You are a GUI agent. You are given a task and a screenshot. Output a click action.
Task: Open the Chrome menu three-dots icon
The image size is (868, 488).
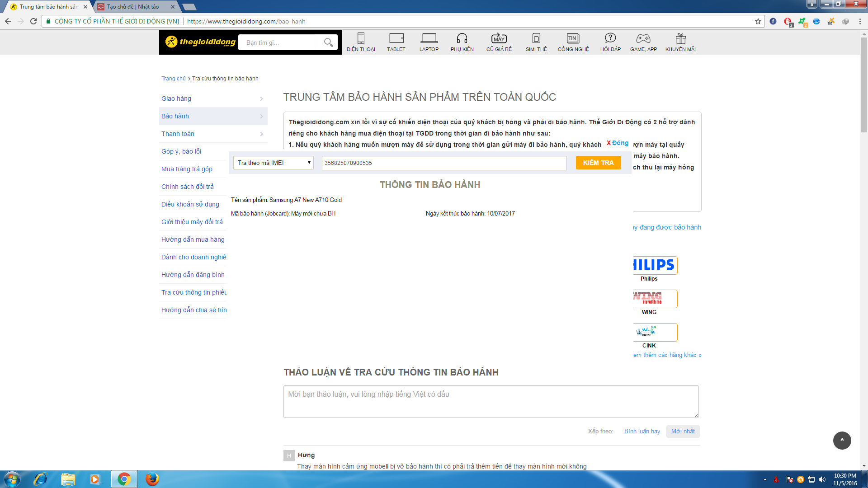pyautogui.click(x=860, y=21)
